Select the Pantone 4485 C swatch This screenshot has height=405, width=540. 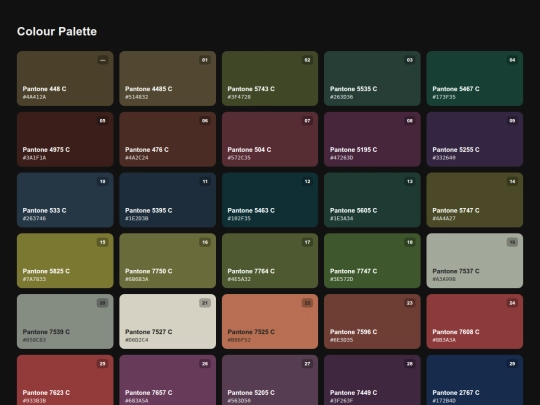[x=167, y=79]
